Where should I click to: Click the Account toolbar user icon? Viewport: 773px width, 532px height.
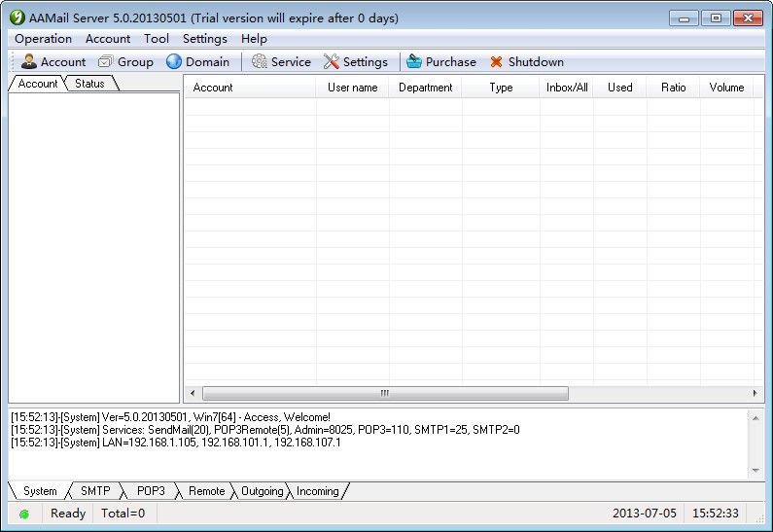click(28, 61)
